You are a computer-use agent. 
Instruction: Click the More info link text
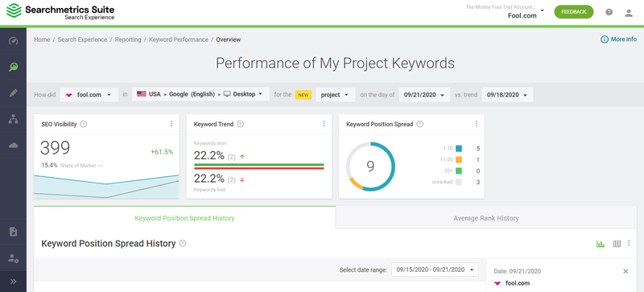(x=623, y=39)
